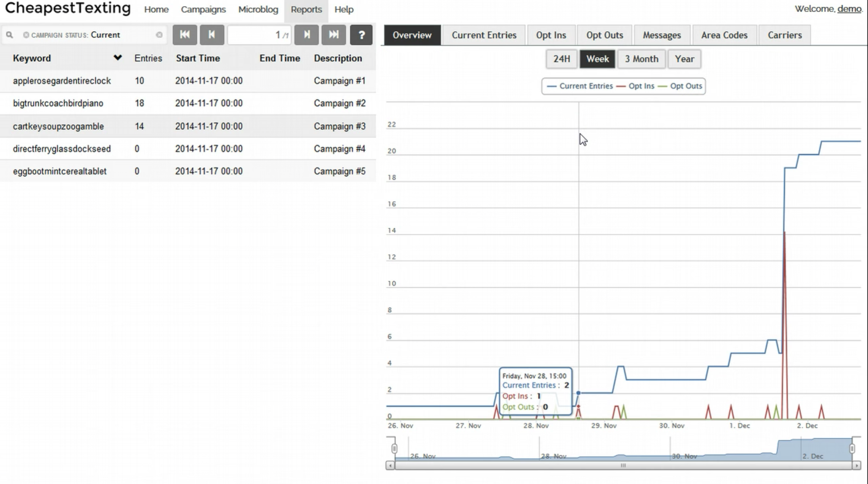The height and width of the screenshot is (484, 868).
Task: Select the bigtrunkcoachbirdpiano campaign row
Action: [58, 103]
